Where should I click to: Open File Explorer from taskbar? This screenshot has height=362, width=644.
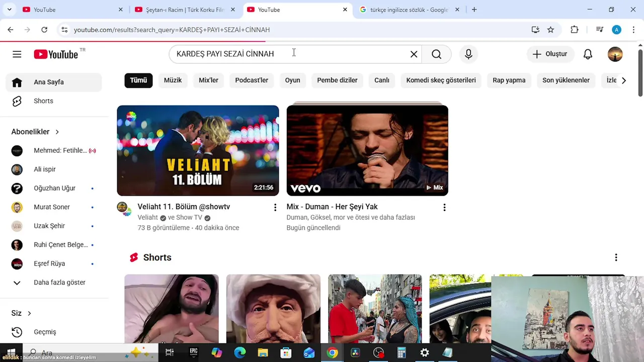tap(263, 353)
